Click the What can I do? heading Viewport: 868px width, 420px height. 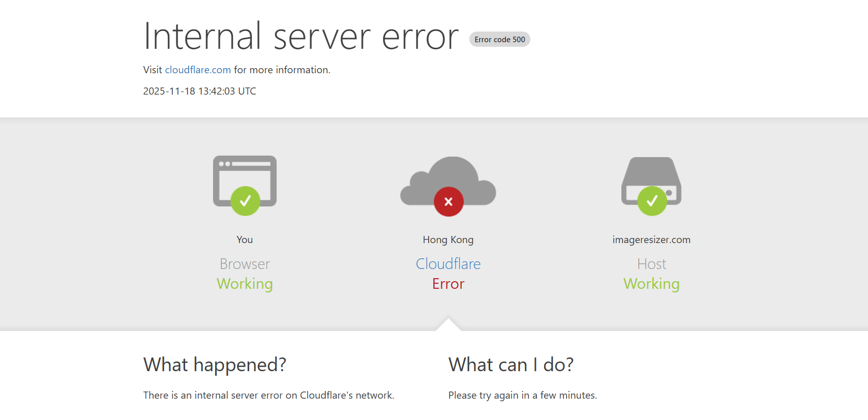click(x=511, y=365)
